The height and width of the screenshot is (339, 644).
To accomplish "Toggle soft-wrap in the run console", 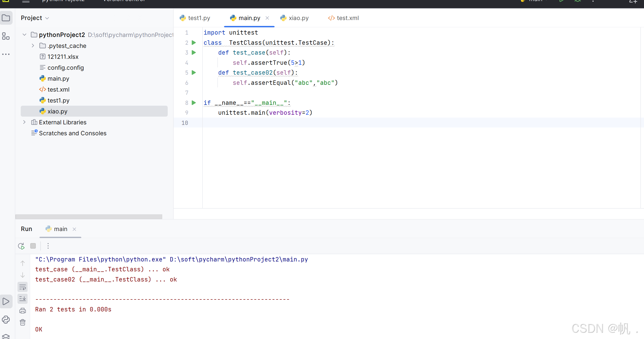I will coord(23,287).
